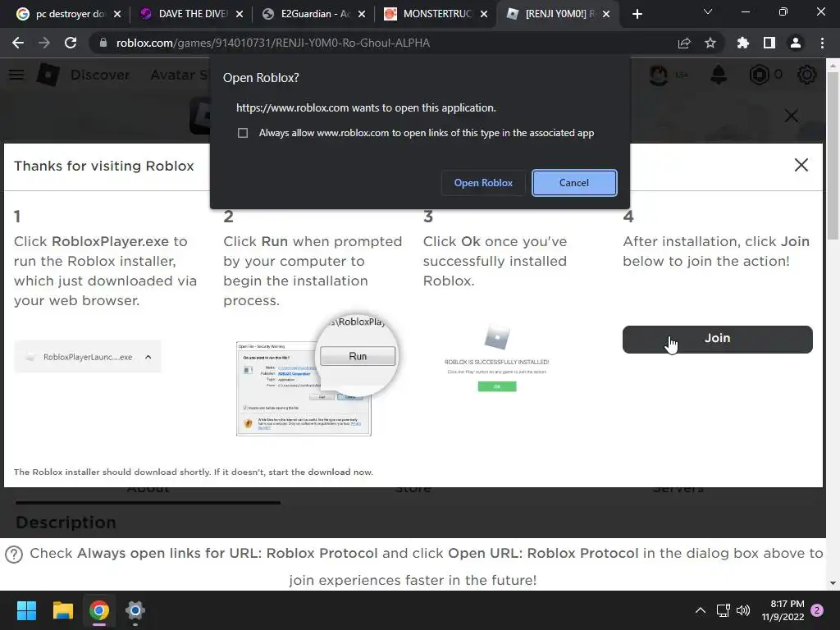This screenshot has height=630, width=840.
Task: Close the DAVE THE DIVER tab
Action: (240, 15)
